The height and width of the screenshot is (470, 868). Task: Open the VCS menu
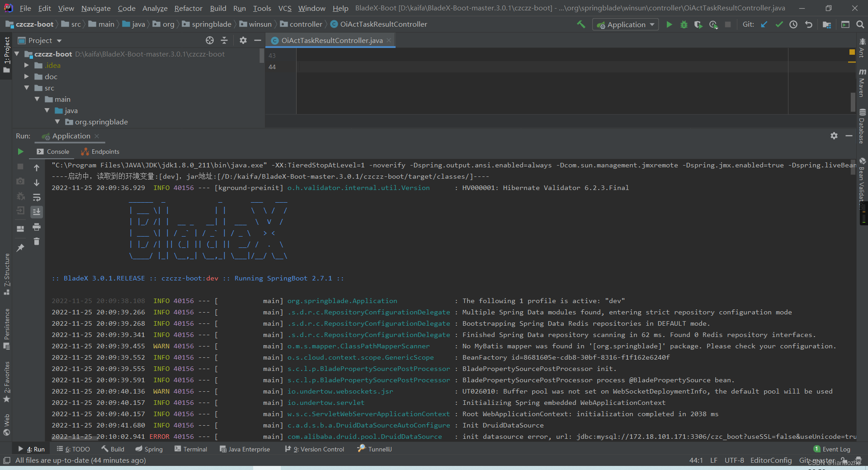pos(285,8)
